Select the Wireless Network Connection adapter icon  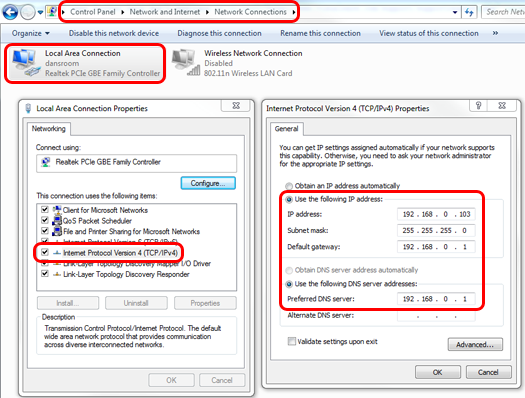[x=186, y=63]
